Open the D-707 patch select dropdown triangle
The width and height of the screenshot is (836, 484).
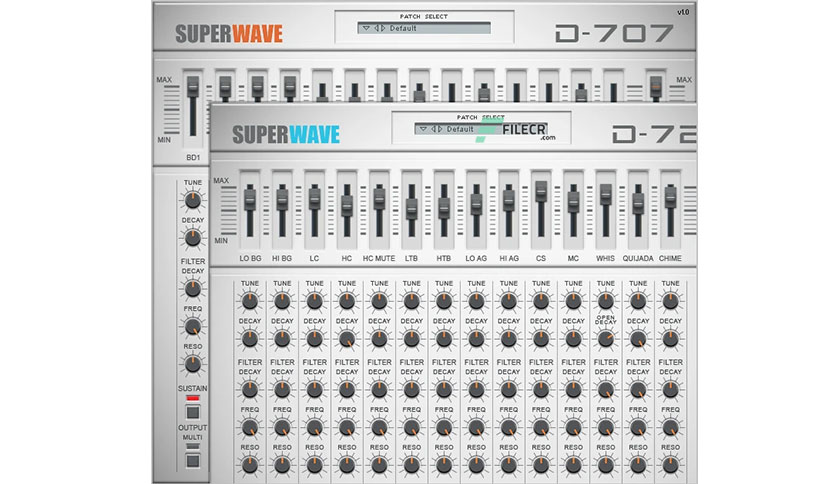click(x=366, y=28)
